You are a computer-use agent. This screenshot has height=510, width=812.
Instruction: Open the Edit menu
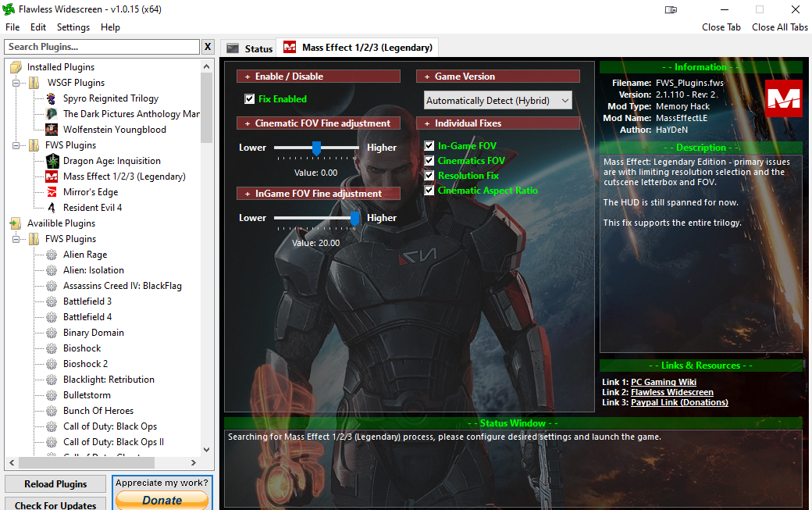[37, 27]
